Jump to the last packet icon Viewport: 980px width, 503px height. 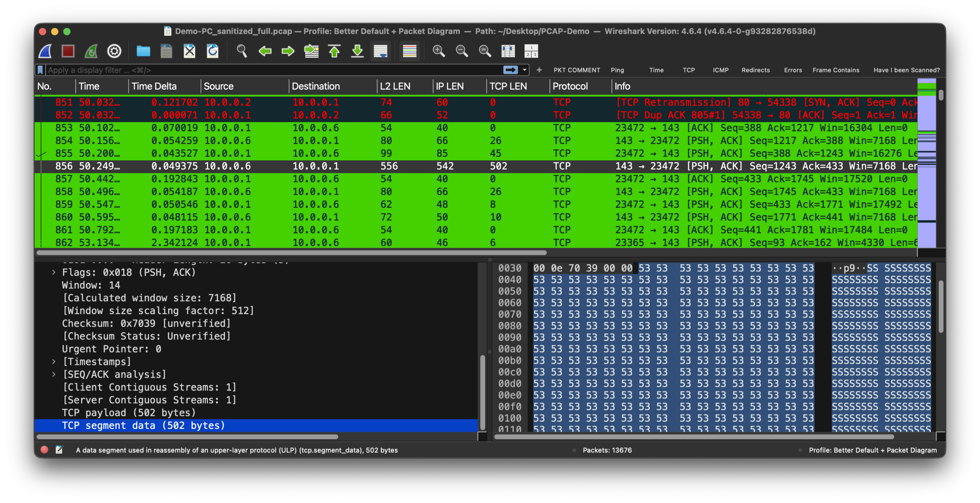[x=357, y=51]
